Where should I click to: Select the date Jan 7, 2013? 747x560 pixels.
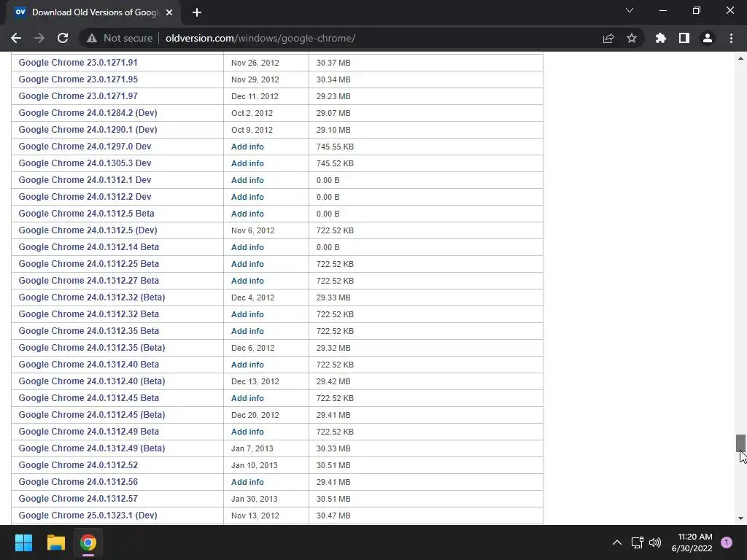point(252,448)
